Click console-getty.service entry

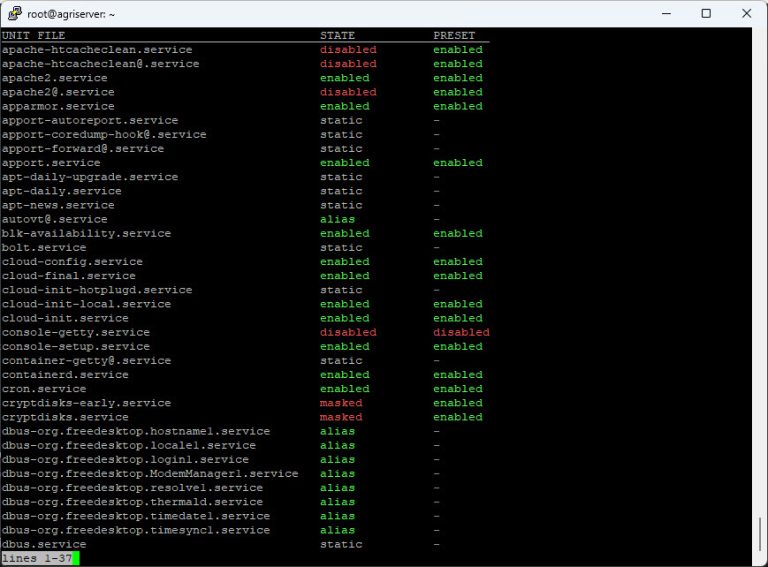tap(75, 332)
